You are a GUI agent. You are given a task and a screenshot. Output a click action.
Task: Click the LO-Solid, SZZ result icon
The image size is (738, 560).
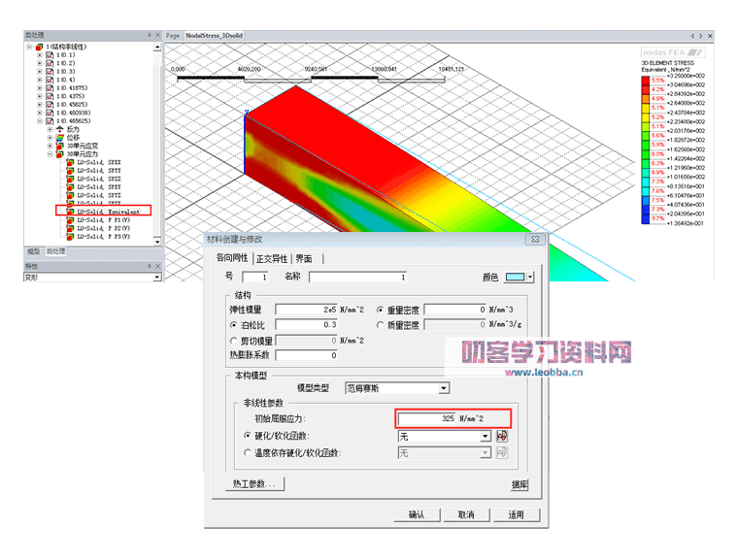[70, 179]
